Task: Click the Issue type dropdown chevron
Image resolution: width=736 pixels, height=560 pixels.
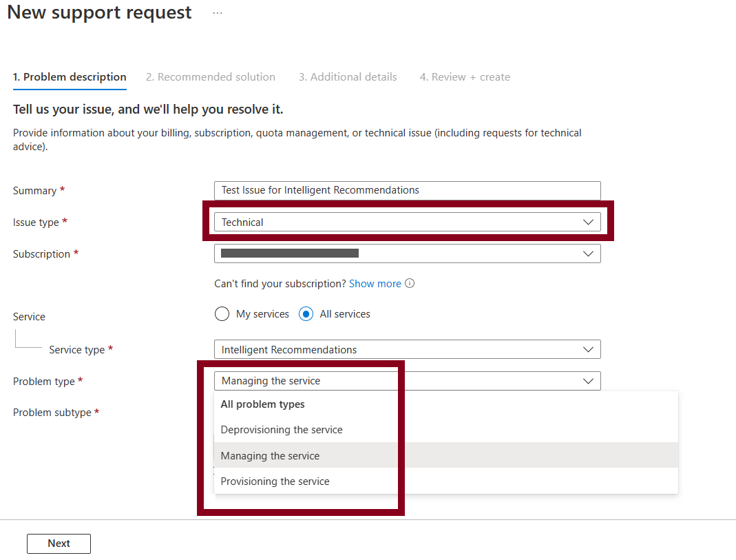Action: [589, 222]
